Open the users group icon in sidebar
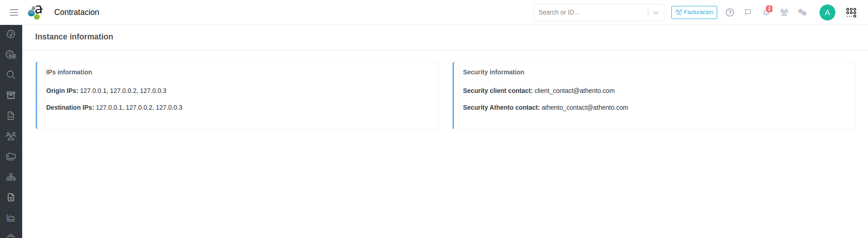 pyautogui.click(x=11, y=136)
